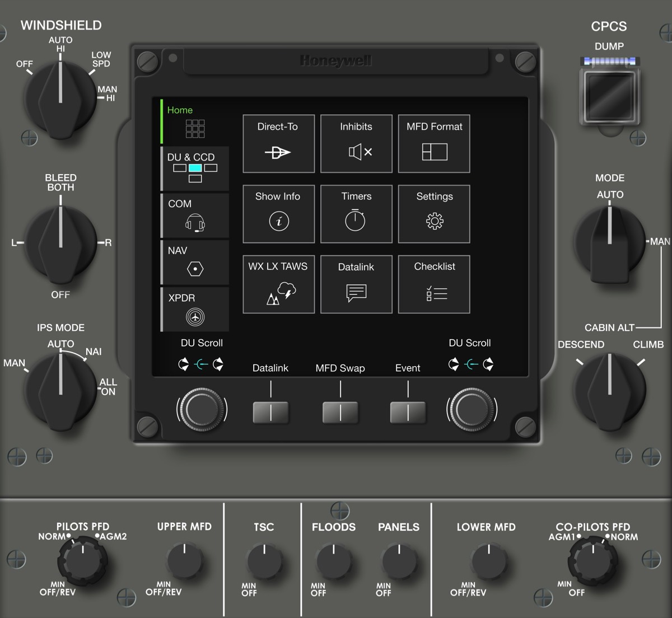Click the IPS MODE selector knob
Viewport: 672px width, 618px height.
click(x=60, y=390)
